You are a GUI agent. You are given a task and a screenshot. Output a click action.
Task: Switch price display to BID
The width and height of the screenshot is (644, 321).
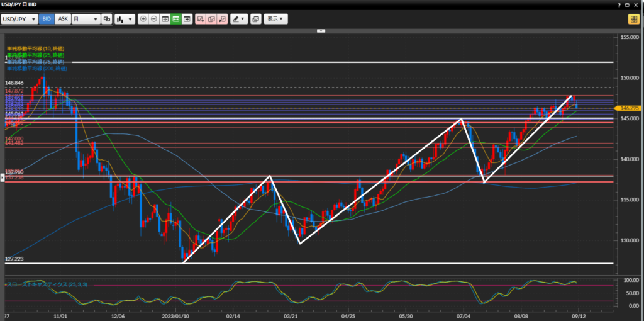[47, 19]
